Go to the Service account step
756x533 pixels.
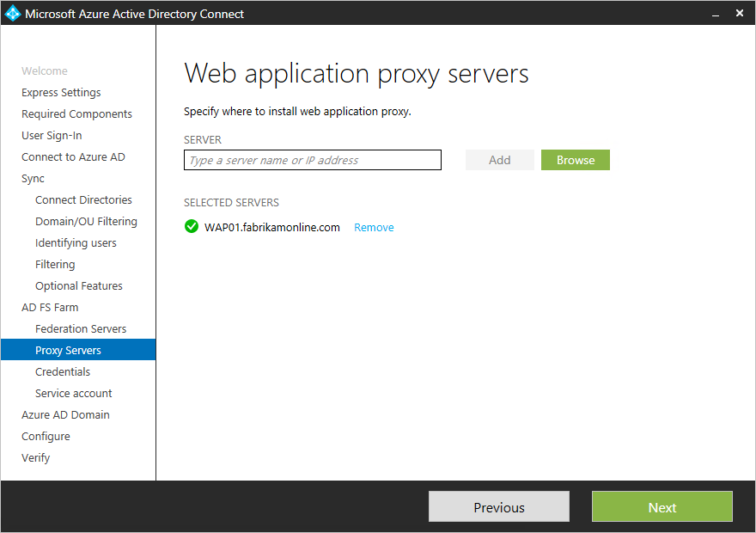73,393
